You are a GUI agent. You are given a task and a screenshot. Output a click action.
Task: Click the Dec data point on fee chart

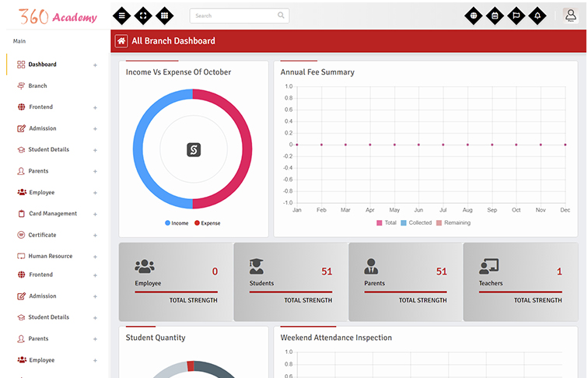[565, 145]
